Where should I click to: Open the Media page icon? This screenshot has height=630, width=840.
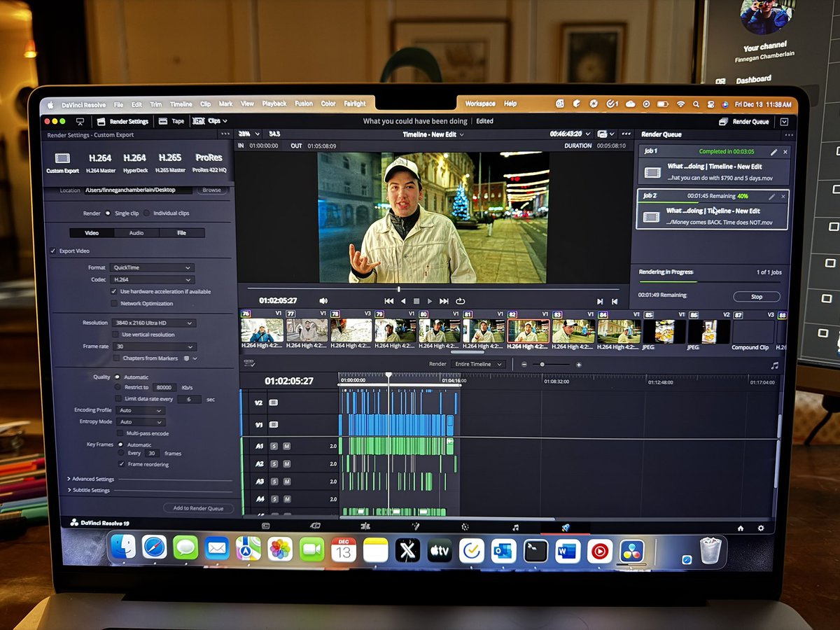point(265,526)
